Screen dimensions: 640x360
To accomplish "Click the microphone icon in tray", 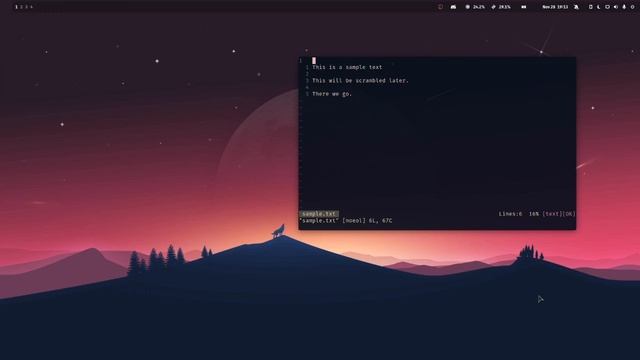I will pos(624,7).
